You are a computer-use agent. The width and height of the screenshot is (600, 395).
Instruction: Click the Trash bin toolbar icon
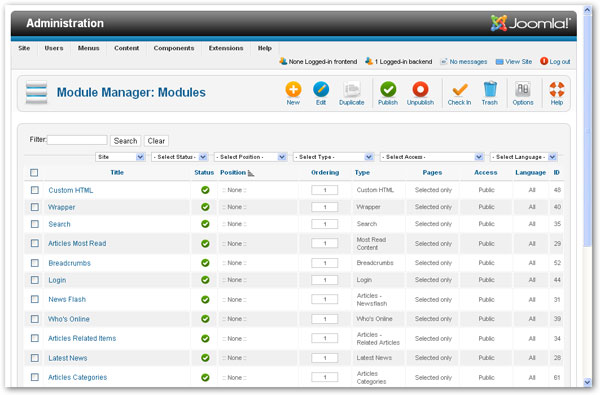pyautogui.click(x=490, y=90)
